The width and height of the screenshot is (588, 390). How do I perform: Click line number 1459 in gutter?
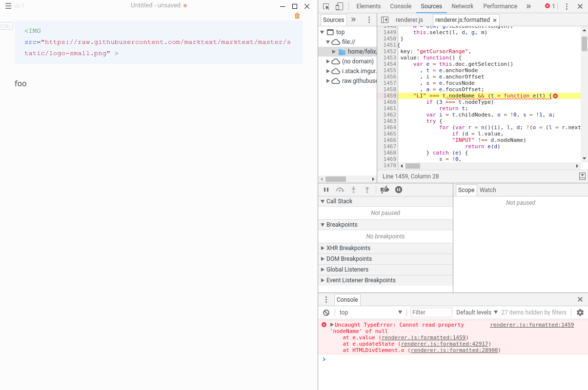(x=389, y=96)
